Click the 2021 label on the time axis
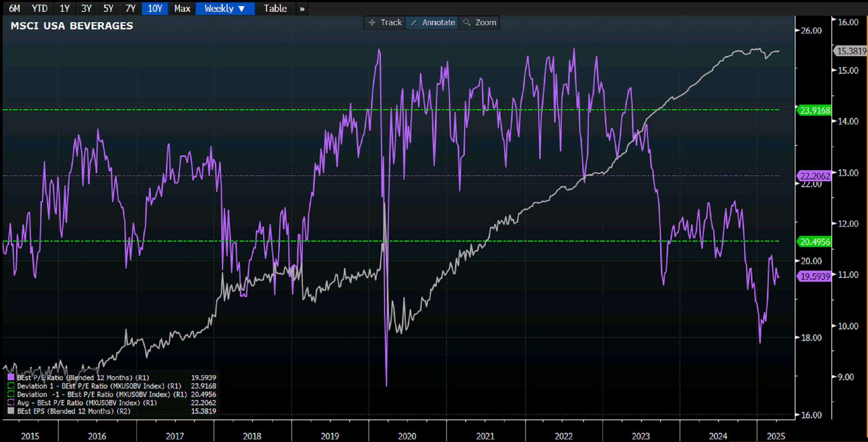 click(x=485, y=436)
